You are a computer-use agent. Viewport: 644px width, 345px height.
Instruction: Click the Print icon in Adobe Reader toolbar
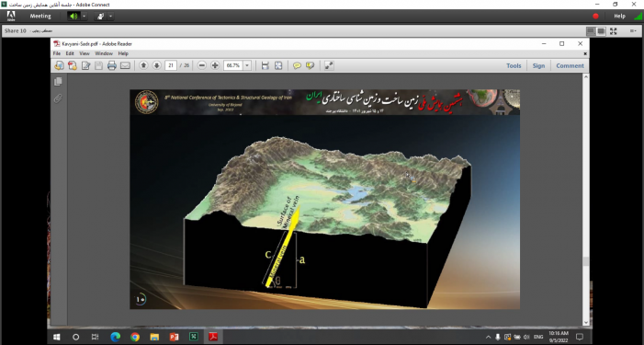(112, 65)
